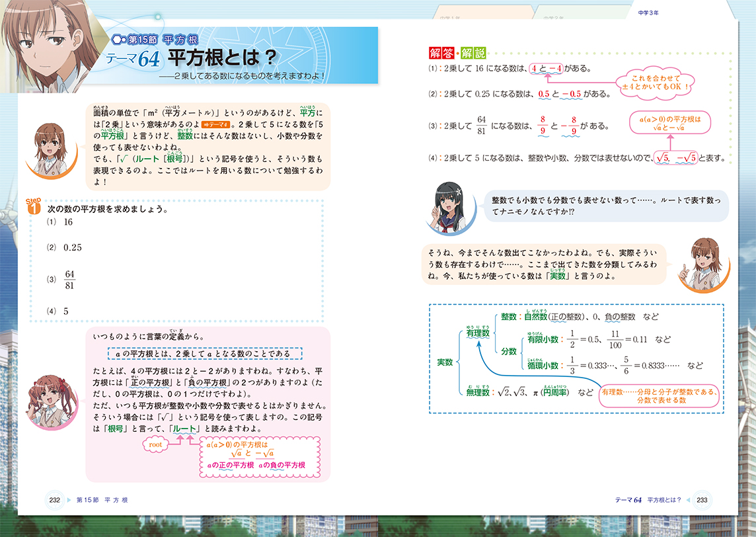Click the Mikoto portrait beside the orange intro bubble
The height and width of the screenshot is (537, 756).
pyautogui.click(x=51, y=149)
